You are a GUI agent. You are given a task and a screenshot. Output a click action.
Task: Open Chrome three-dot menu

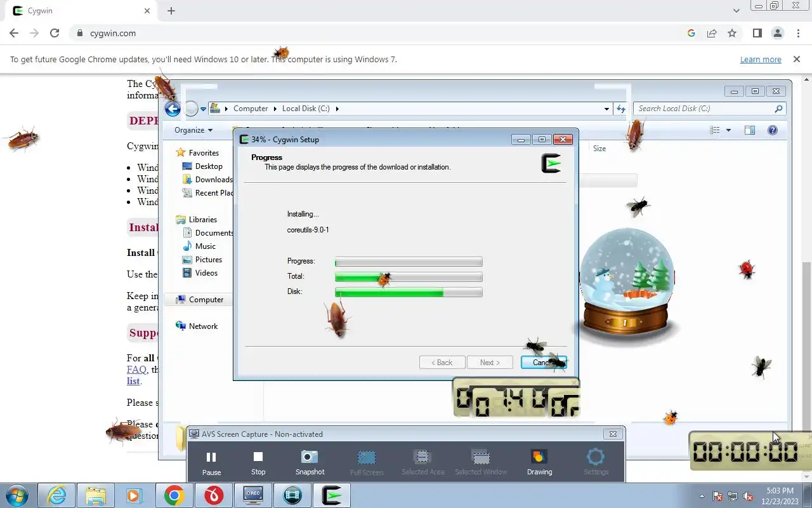coord(797,33)
